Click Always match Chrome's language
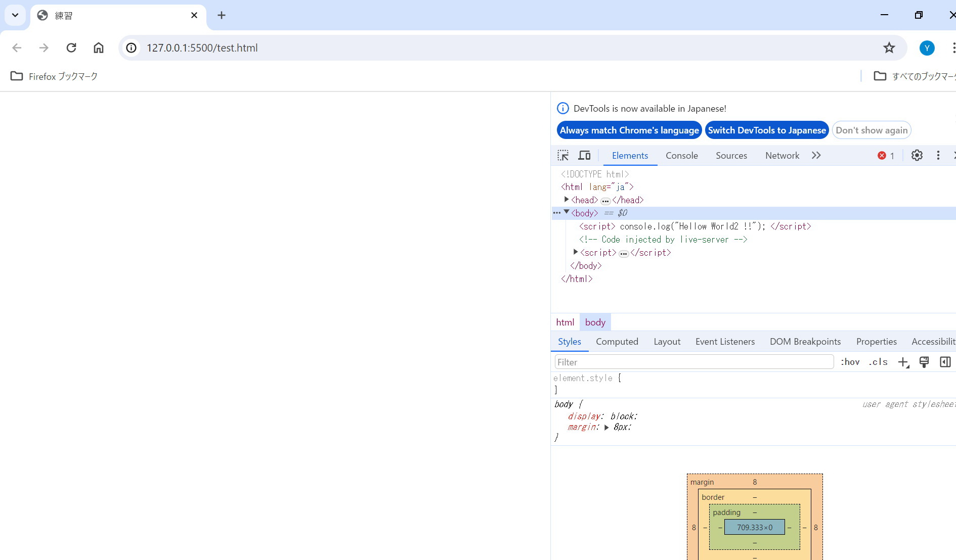Image resolution: width=956 pixels, height=560 pixels. tap(629, 130)
